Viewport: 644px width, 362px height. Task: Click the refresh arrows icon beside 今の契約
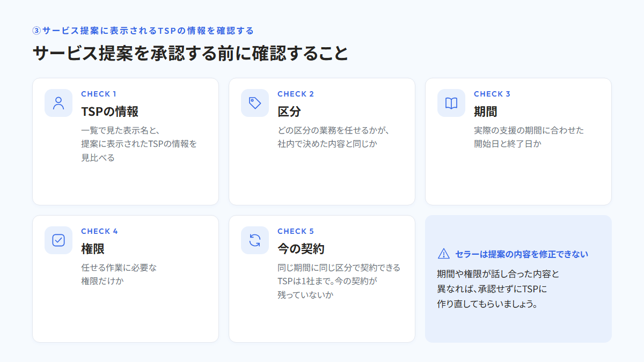click(255, 240)
